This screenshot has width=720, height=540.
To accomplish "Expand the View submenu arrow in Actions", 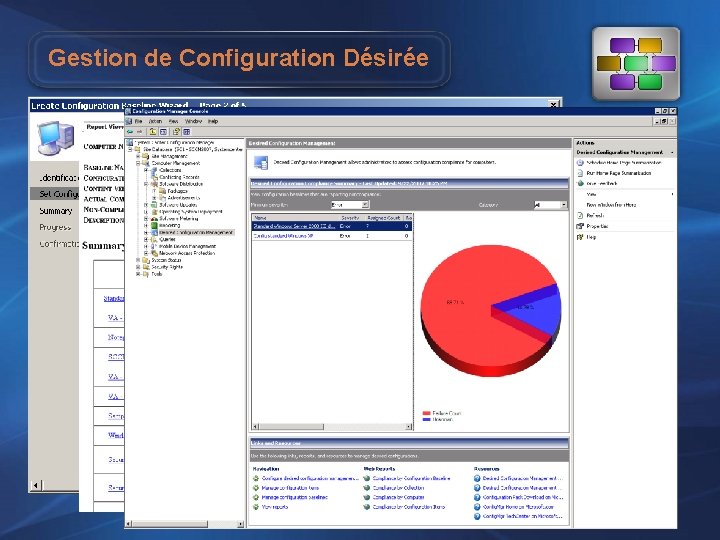I will click(x=672, y=194).
